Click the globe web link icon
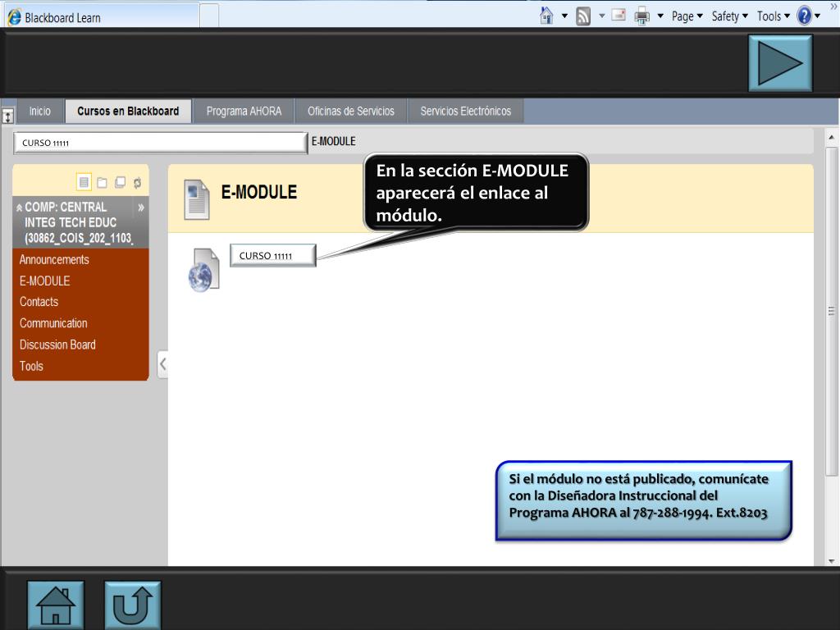 (x=204, y=270)
